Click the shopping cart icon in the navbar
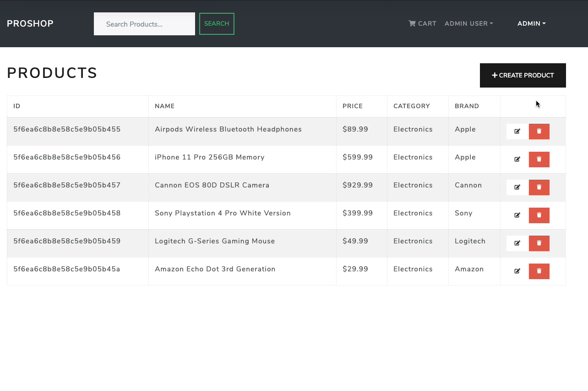This screenshot has width=588, height=391. [x=412, y=23]
